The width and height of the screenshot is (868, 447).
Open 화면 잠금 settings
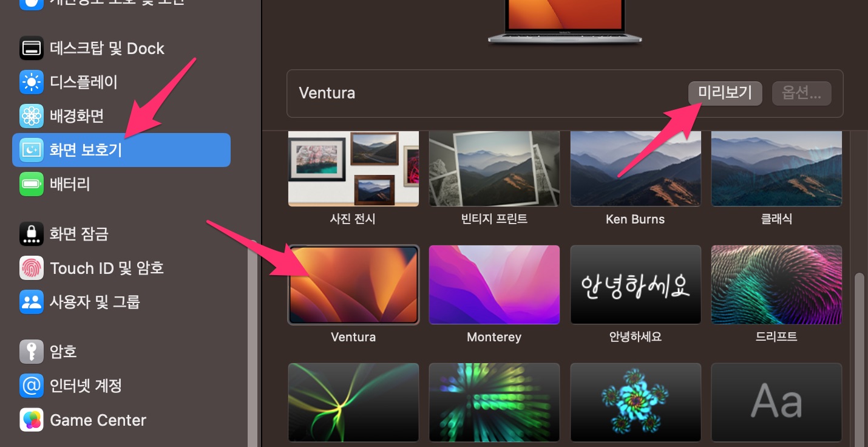(121, 234)
